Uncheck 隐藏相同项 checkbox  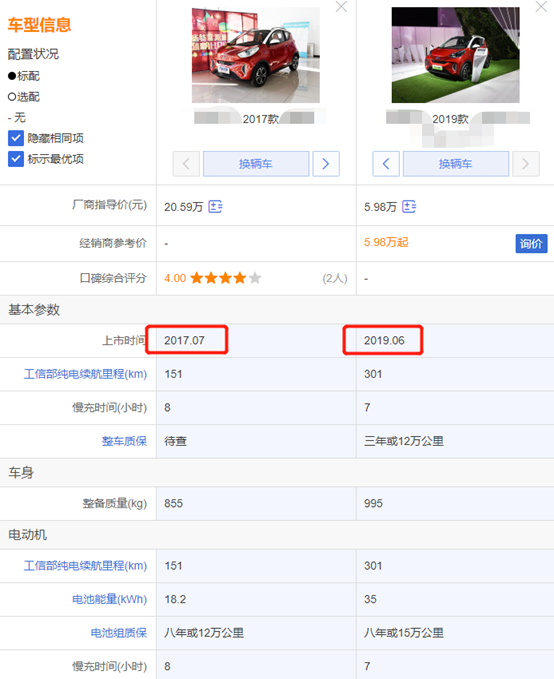[x=16, y=138]
